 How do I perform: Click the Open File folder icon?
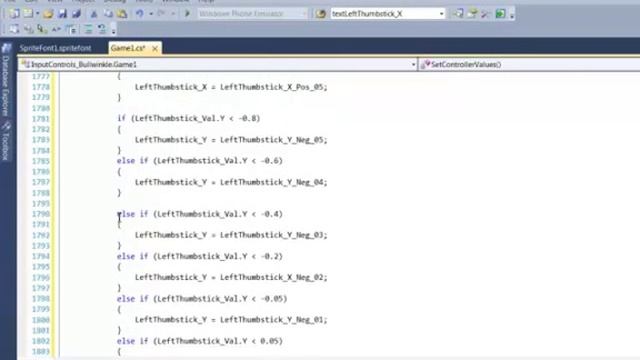pyautogui.click(x=48, y=14)
